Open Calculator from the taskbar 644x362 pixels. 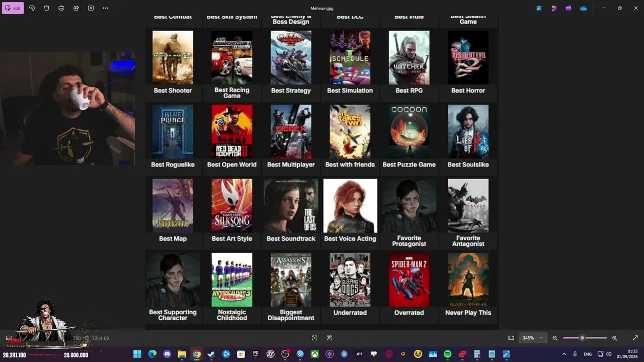(477, 354)
